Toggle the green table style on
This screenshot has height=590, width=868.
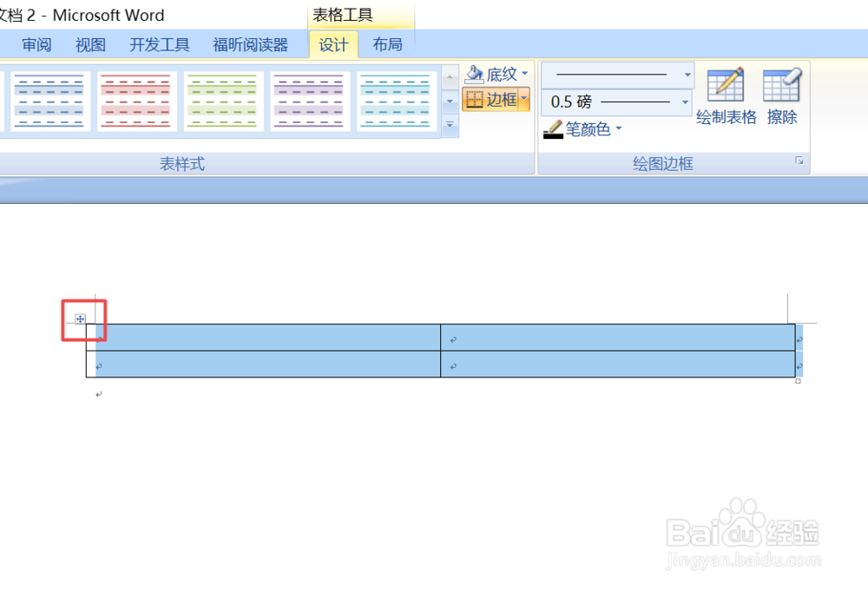click(222, 101)
